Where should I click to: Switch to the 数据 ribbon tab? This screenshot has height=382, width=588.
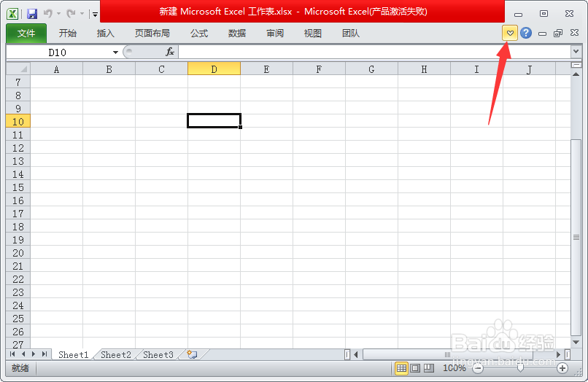(237, 34)
